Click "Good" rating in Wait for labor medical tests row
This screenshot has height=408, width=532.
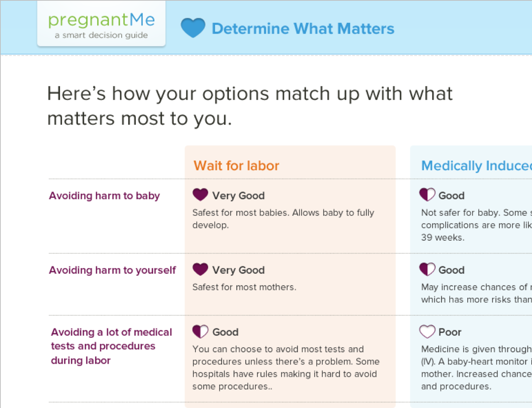[225, 332]
